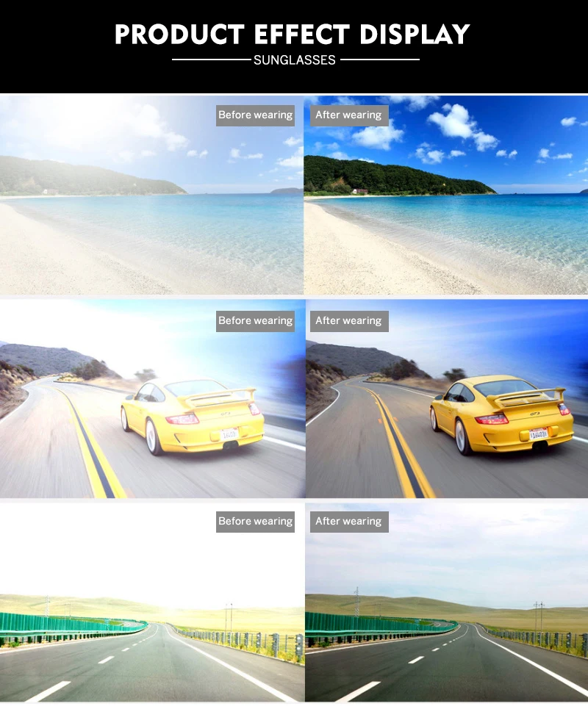Open the hazy beach before image

(x=151, y=195)
